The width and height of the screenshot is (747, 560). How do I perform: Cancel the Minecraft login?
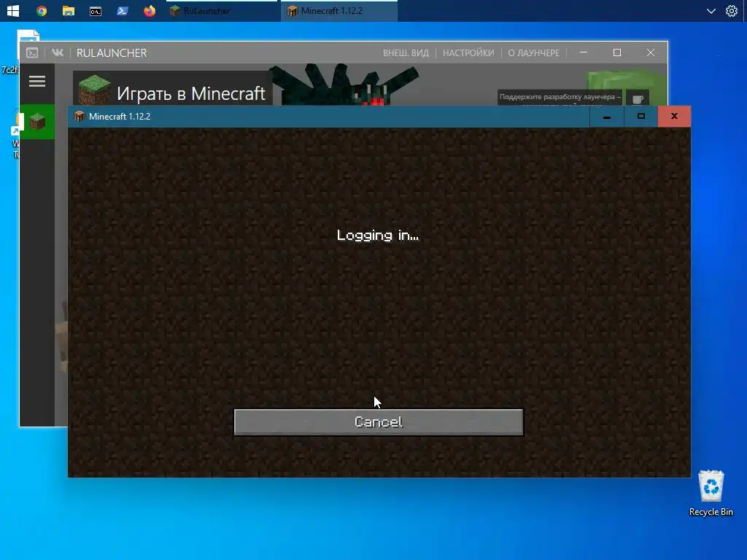[x=379, y=422]
